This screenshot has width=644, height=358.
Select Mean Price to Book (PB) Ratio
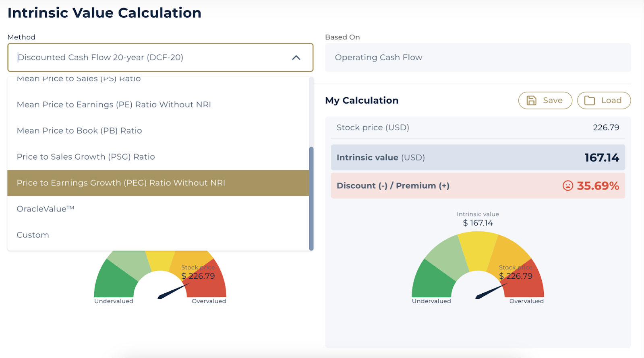pyautogui.click(x=79, y=131)
